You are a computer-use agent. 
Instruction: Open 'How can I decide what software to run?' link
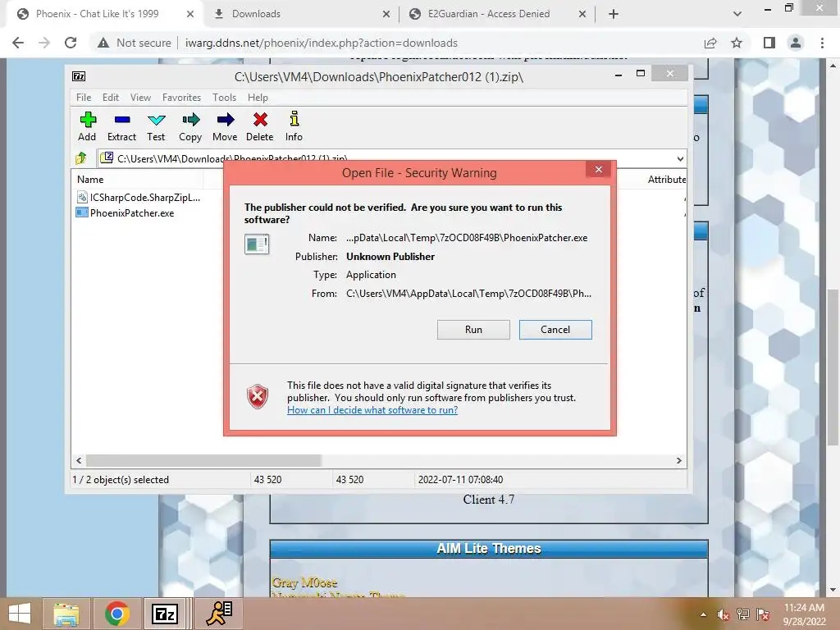click(372, 410)
